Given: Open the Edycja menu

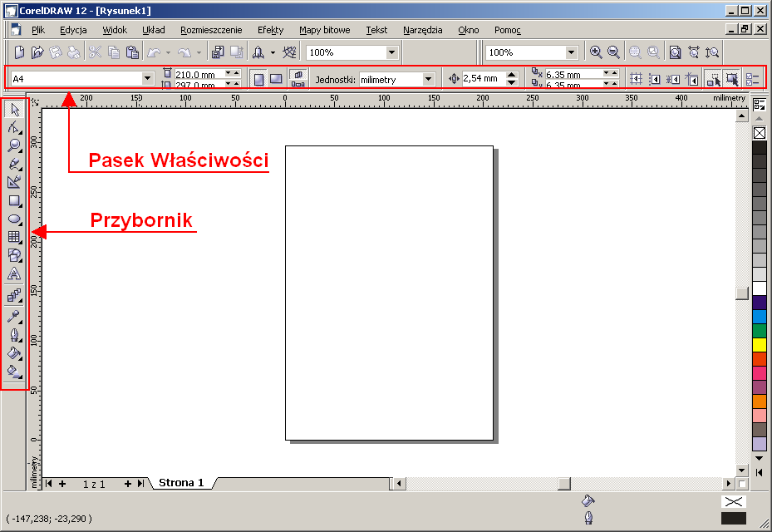Looking at the screenshot, I should [73, 30].
